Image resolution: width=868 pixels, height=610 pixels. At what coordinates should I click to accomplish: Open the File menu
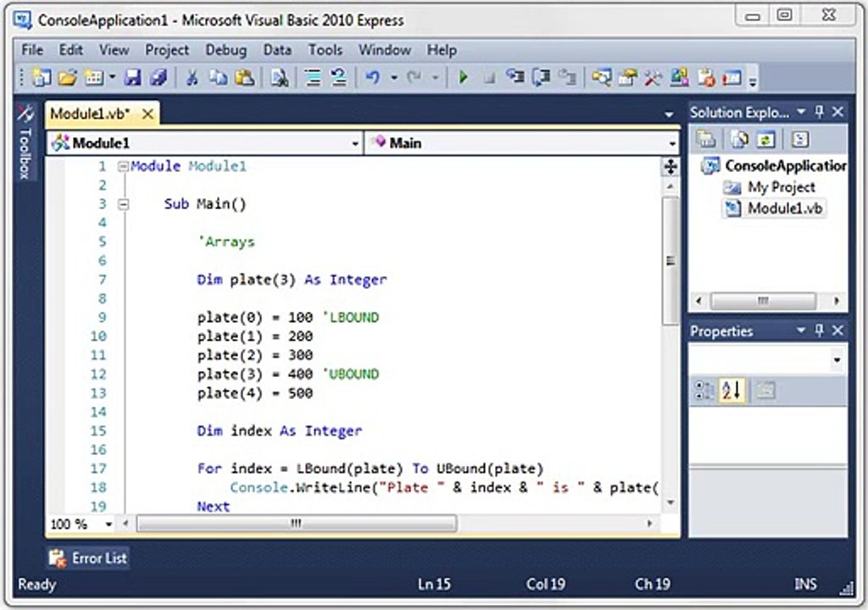[x=32, y=50]
